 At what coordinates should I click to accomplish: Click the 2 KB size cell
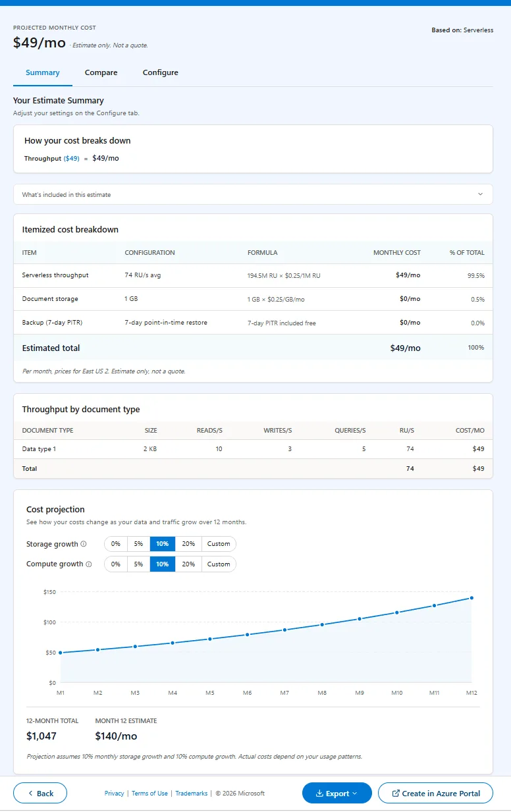(150, 449)
